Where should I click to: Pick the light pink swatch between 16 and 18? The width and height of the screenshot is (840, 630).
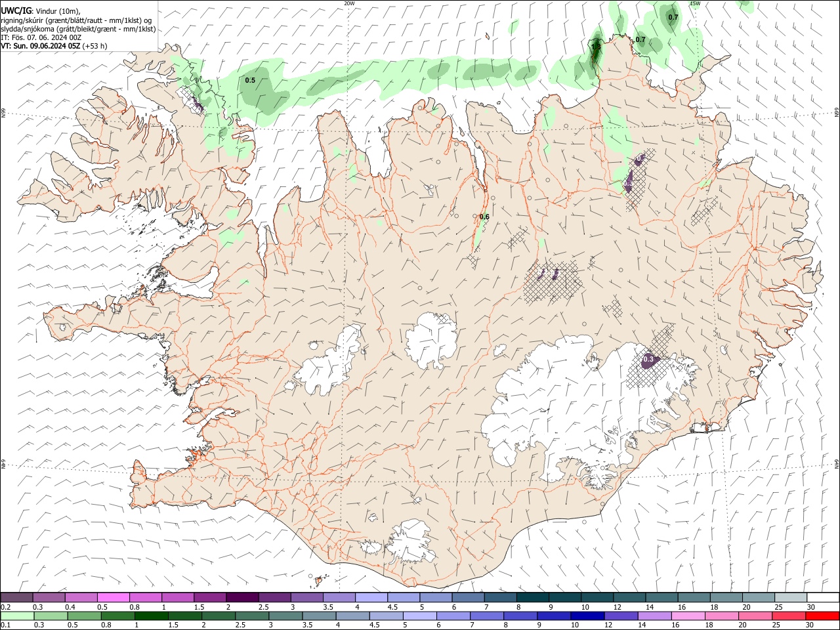click(x=688, y=616)
